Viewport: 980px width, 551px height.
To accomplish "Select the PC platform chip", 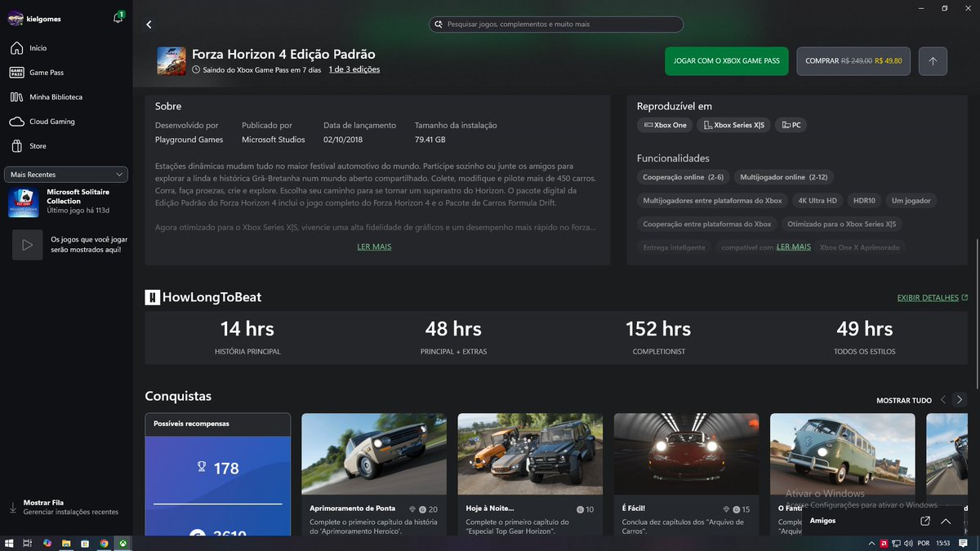I will tap(791, 125).
